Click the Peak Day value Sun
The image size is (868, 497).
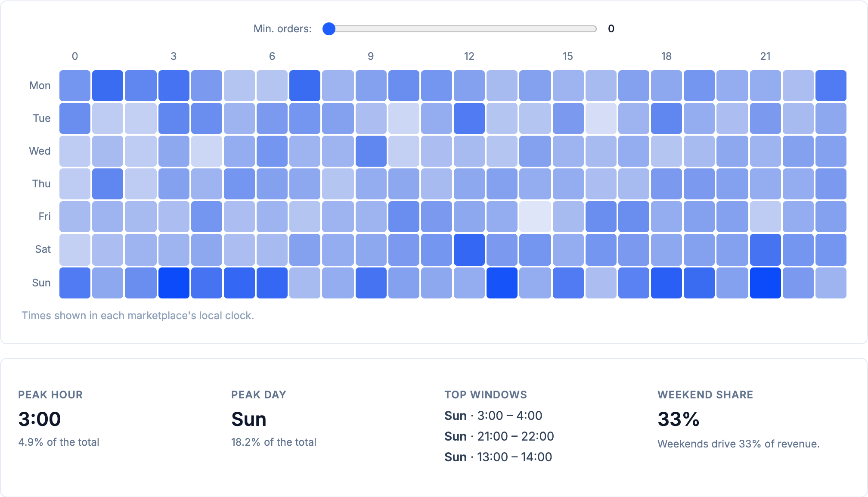249,419
